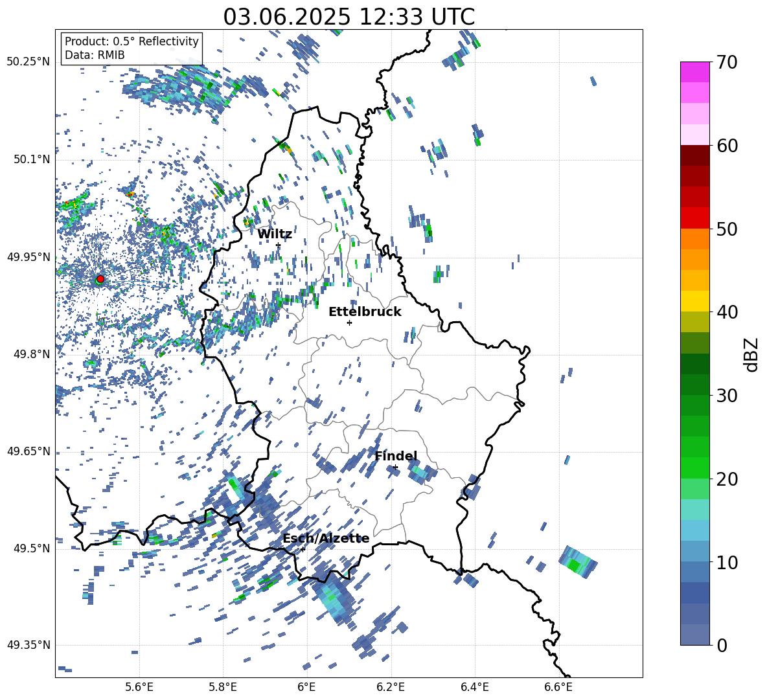Click the 6.6°E longitude label

(x=558, y=688)
